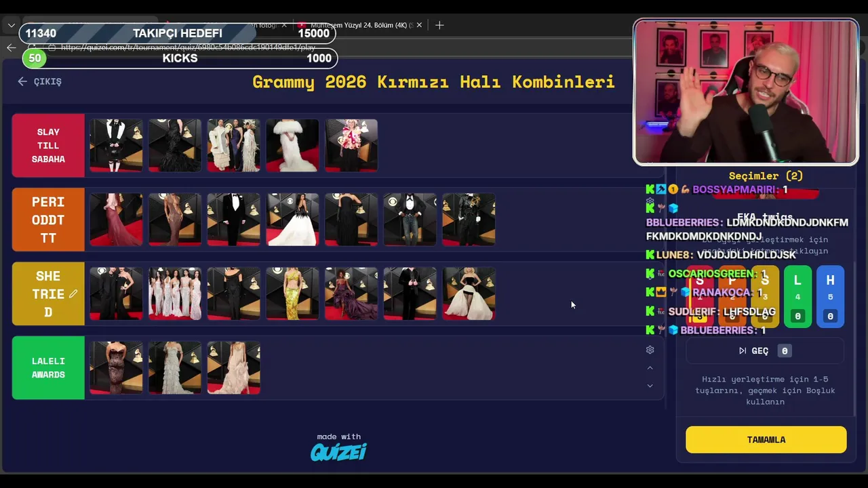Viewport: 868px width, 488px height.
Task: Switch to Muhteşem Yüzyıl 24. Bölüm tab
Action: tap(360, 25)
